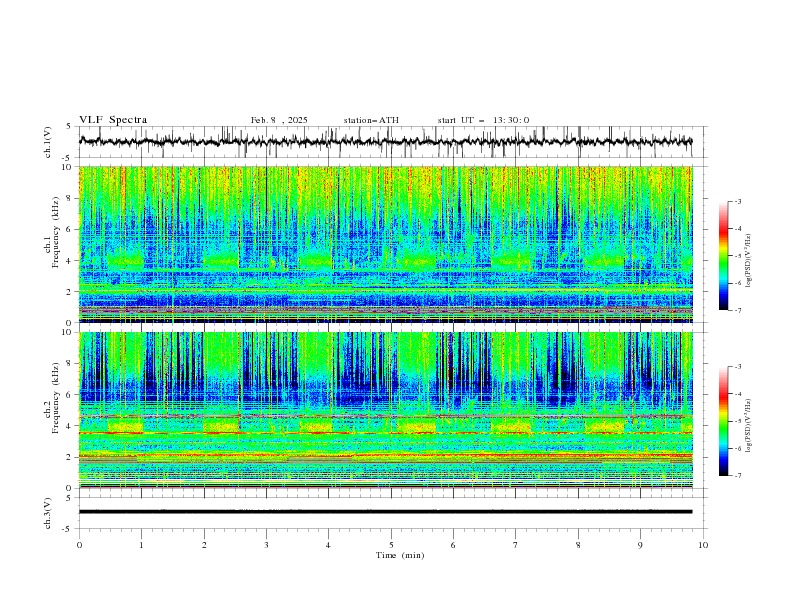Click time axis tick label "7"
The width and height of the screenshot is (792, 612).
[x=516, y=545]
